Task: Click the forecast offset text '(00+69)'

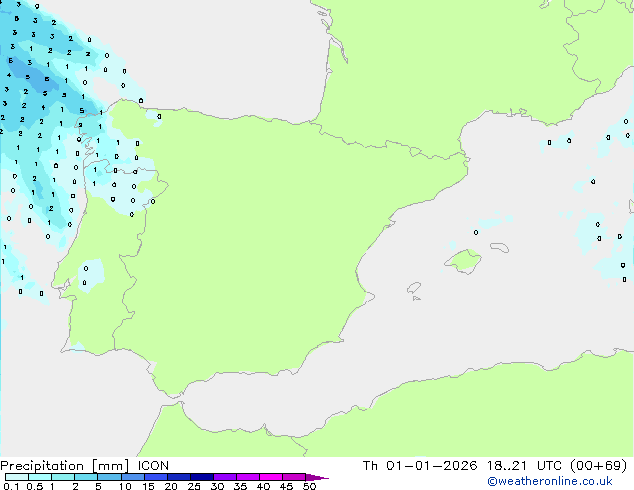Action: (x=598, y=466)
